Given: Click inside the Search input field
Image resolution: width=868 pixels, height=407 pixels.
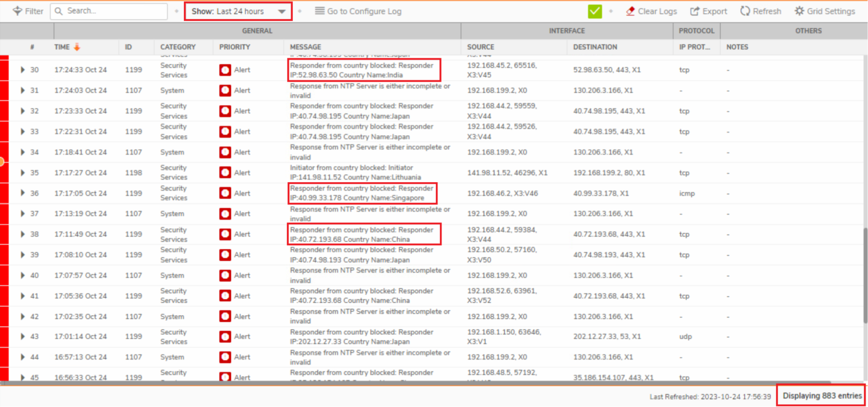Looking at the screenshot, I should (x=104, y=11).
